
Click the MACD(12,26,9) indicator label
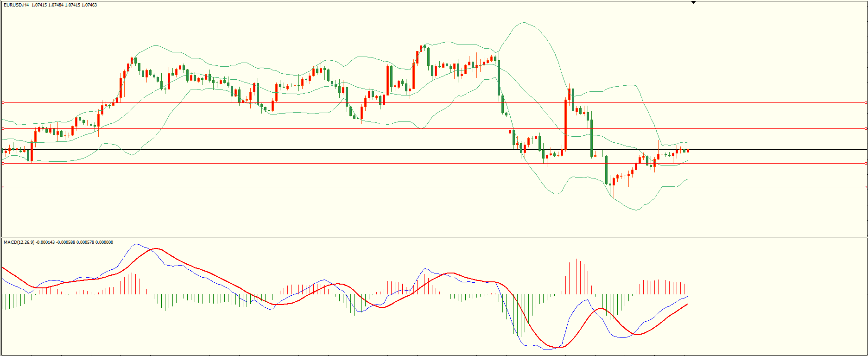19,242
